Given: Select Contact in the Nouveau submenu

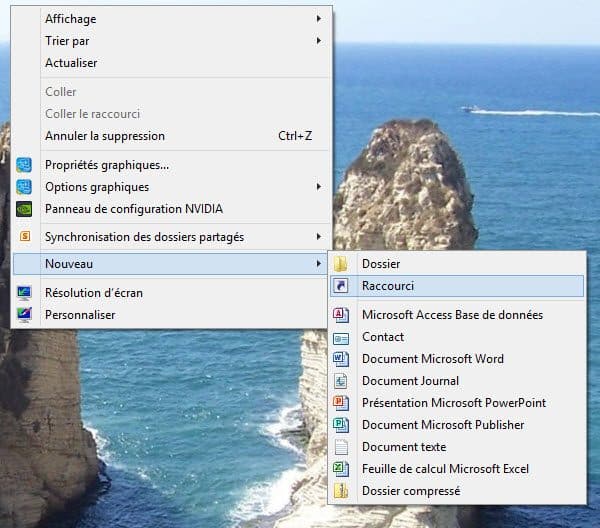Looking at the screenshot, I should (x=383, y=337).
